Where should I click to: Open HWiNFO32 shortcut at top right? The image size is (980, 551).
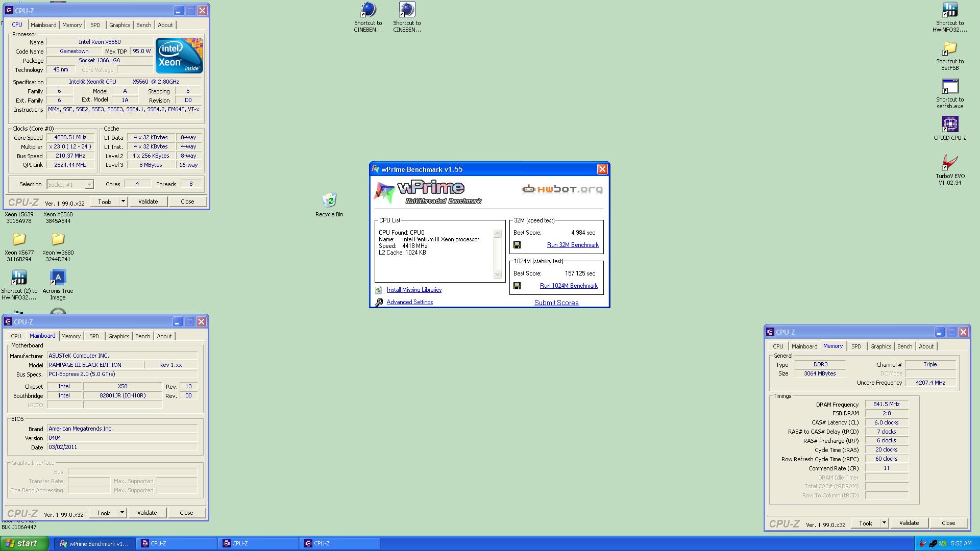[x=950, y=10]
